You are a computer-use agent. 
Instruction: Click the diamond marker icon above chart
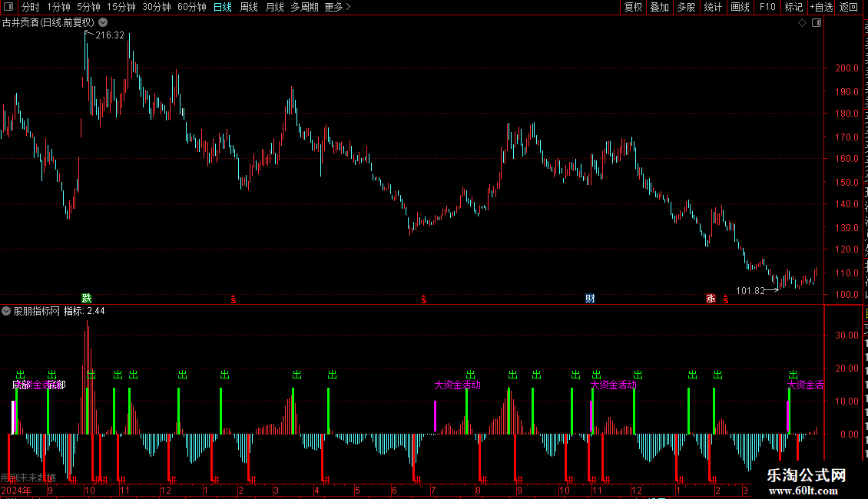point(802,23)
